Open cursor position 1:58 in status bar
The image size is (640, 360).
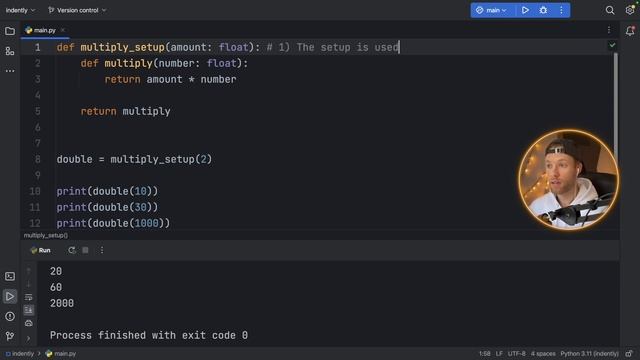click(484, 354)
